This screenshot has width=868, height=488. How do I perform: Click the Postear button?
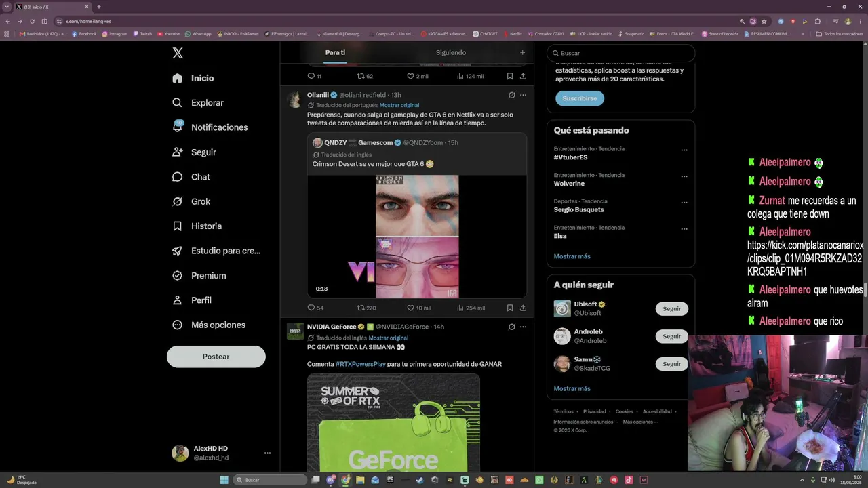coord(216,357)
